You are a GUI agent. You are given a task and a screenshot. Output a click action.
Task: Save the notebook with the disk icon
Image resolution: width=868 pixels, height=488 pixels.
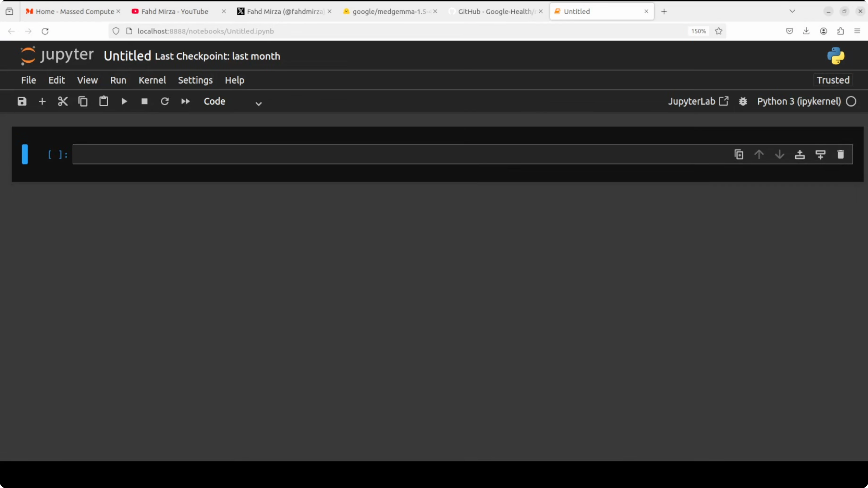click(22, 101)
